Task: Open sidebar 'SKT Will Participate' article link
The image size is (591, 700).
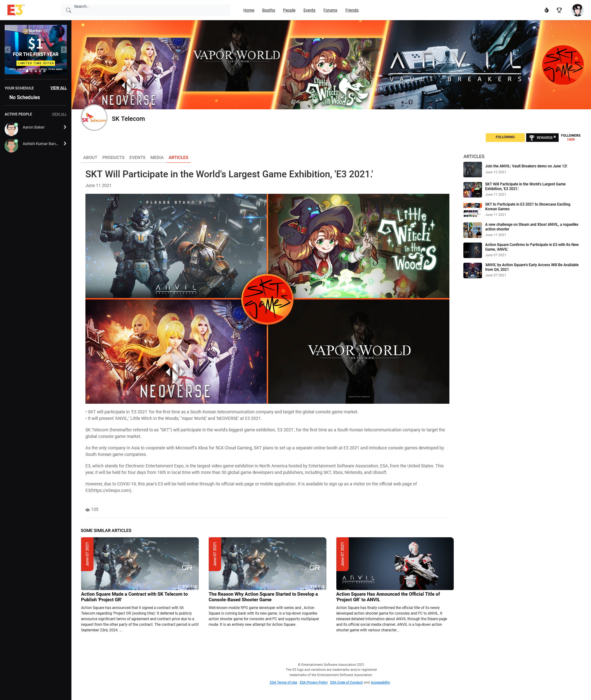Action: 525,186
